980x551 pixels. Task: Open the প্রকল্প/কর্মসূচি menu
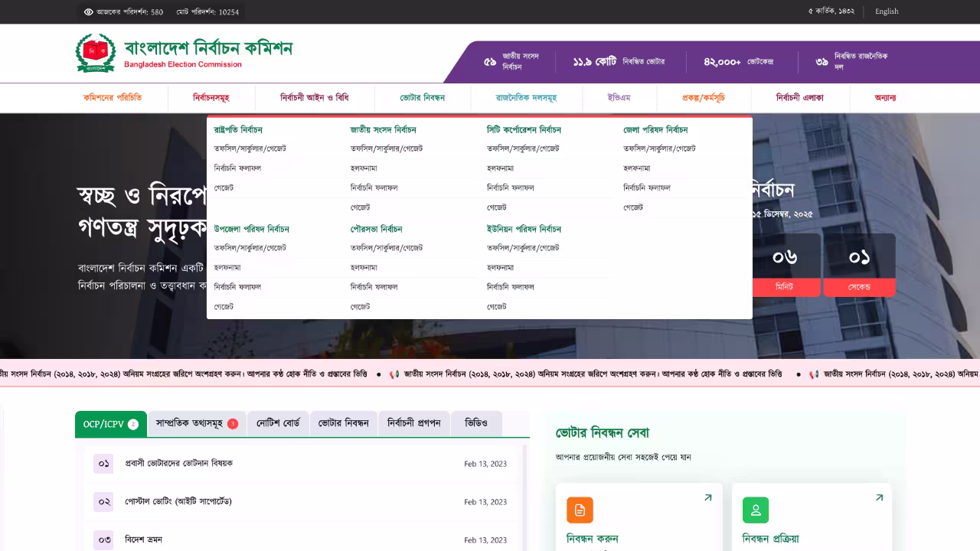tap(704, 98)
